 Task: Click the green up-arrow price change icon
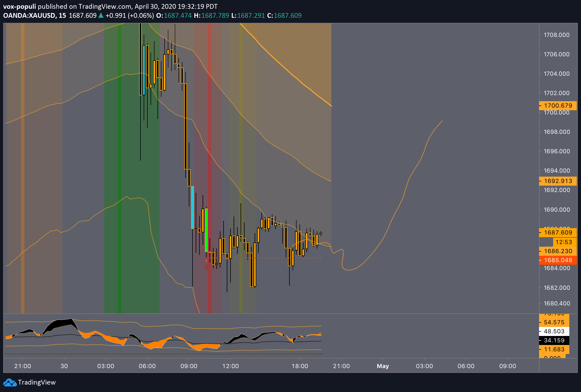pos(101,15)
